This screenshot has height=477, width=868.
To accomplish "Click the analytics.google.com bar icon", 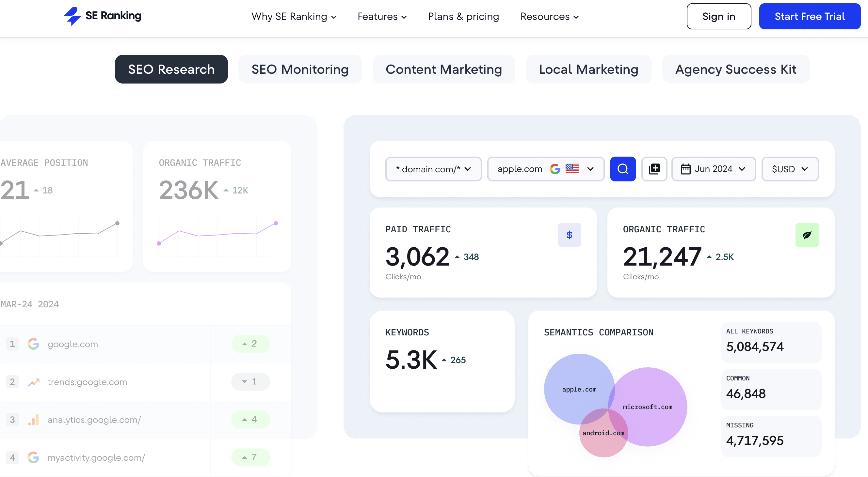I will (33, 420).
